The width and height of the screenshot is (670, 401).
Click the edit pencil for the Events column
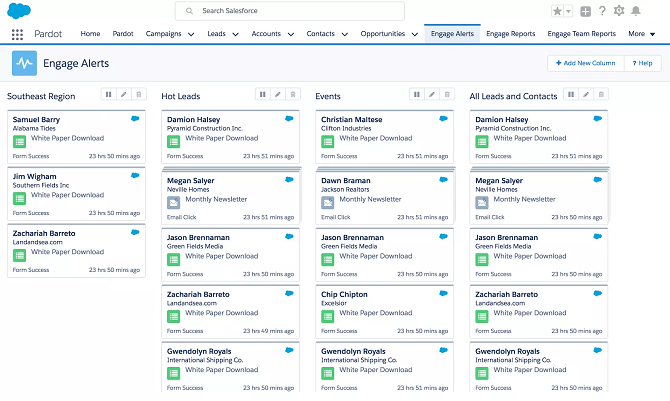click(432, 94)
